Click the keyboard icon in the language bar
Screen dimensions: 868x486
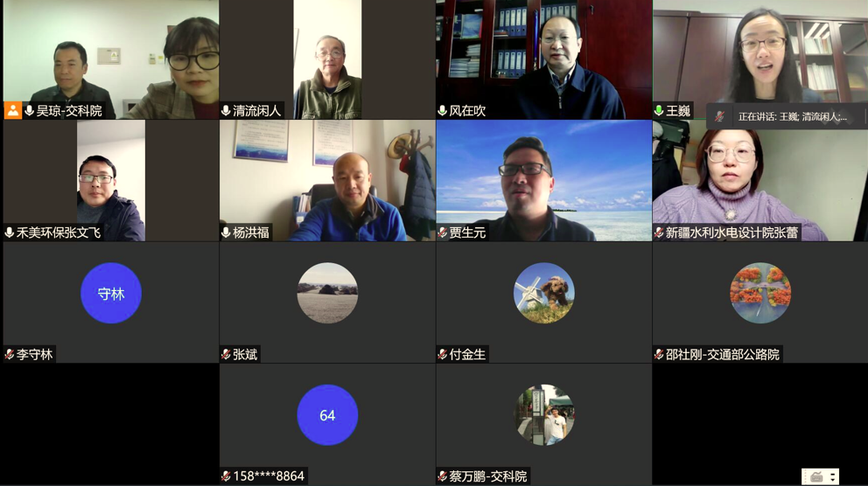(x=816, y=476)
